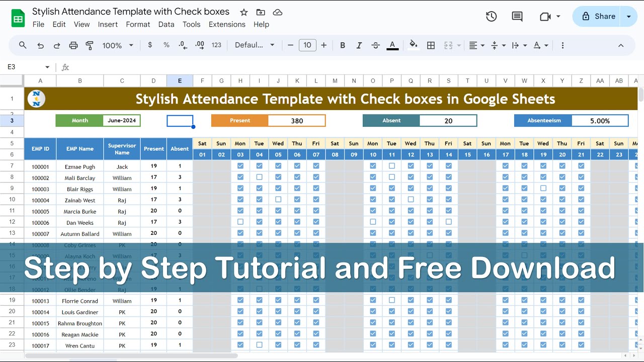The height and width of the screenshot is (362, 644).
Task: Increase decimal places
Action: pyautogui.click(x=200, y=45)
